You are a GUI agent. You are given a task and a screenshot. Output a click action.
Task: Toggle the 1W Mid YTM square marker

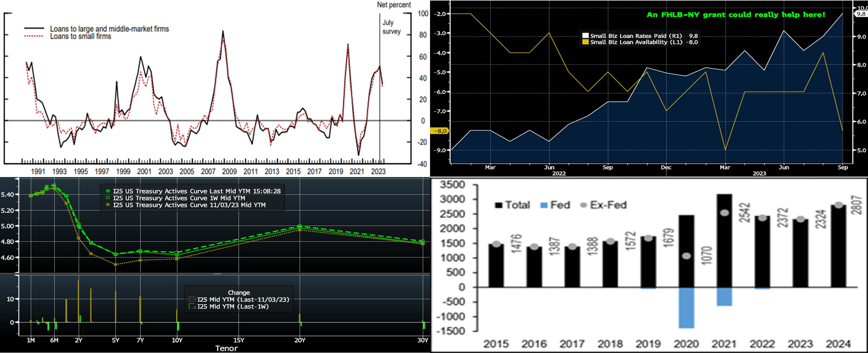108,198
